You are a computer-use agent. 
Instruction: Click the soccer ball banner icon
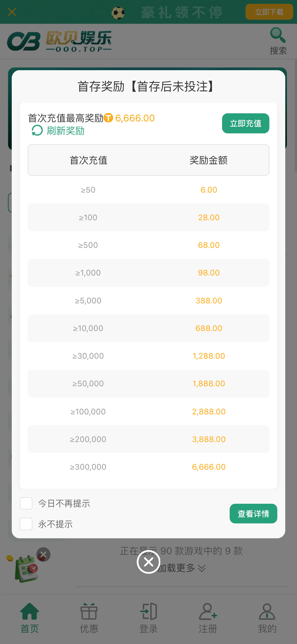[118, 13]
